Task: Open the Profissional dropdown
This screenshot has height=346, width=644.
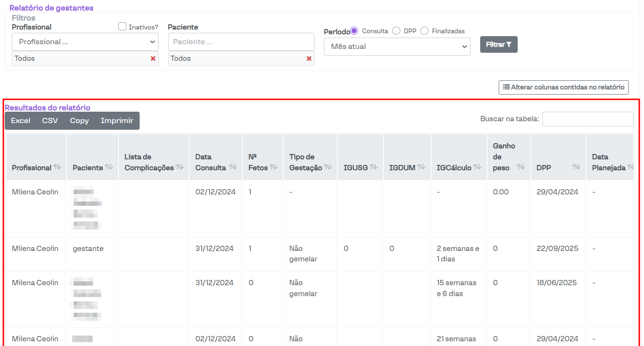Action: point(85,42)
